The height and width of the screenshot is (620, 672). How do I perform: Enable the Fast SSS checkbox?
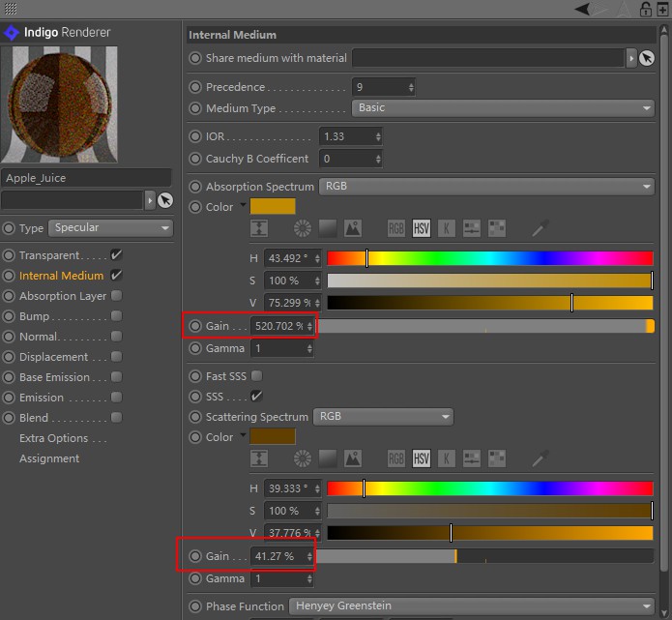point(256,376)
